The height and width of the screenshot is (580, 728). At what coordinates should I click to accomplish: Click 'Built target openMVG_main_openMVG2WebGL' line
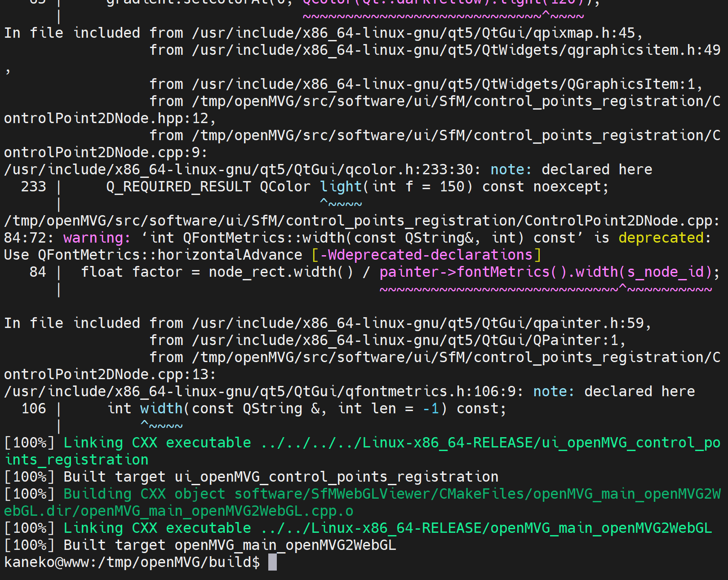tap(200, 545)
